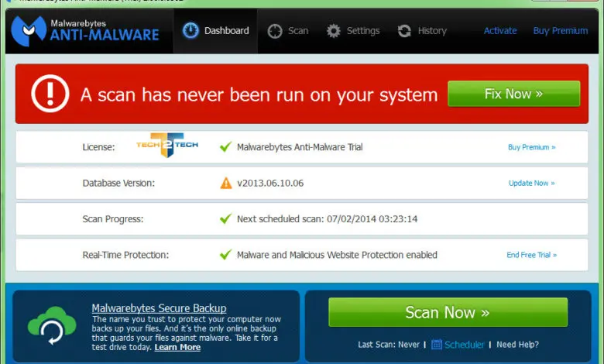Image resolution: width=604 pixels, height=364 pixels.
Task: Click the Real-Time Protection: label
Action: (125, 255)
